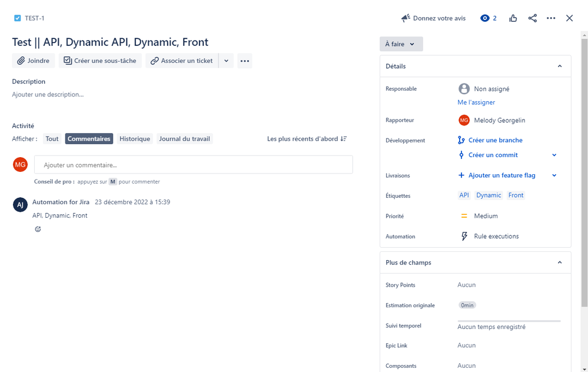
Task: Create a subtask with Créer une sous-tâche
Action: pos(100,61)
